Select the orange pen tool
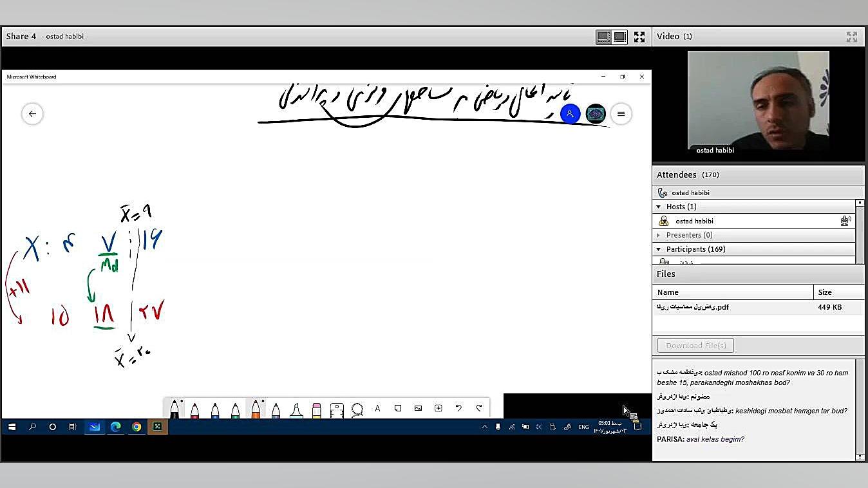Viewport: 868px width, 488px height. click(256, 409)
